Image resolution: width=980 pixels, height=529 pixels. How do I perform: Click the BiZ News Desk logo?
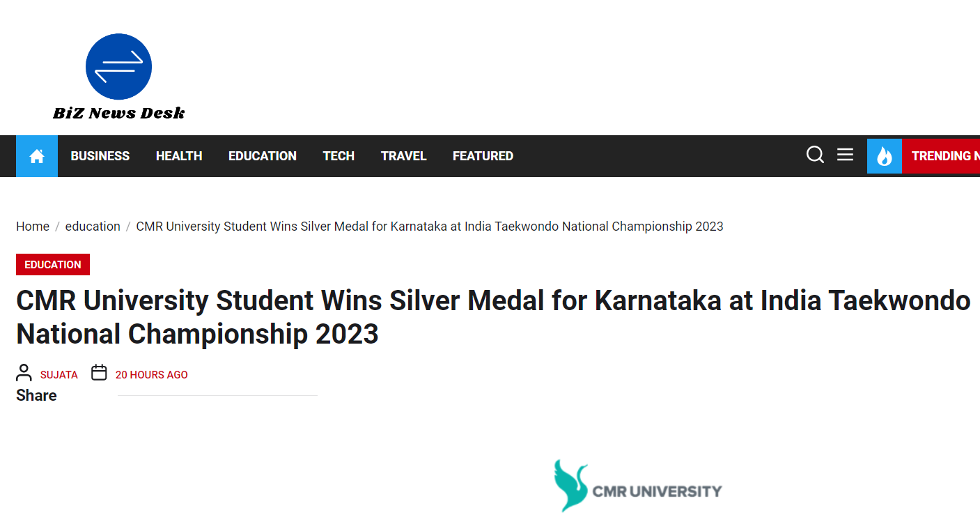118,77
